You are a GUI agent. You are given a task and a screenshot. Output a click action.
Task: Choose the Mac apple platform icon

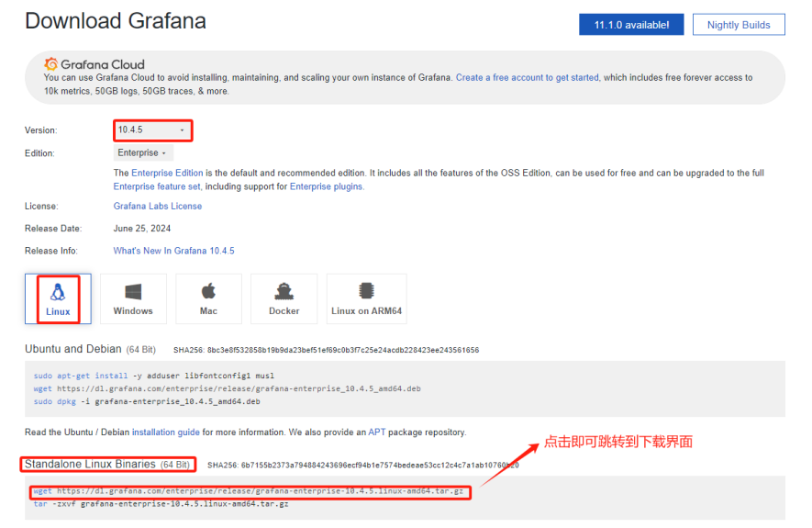(208, 291)
